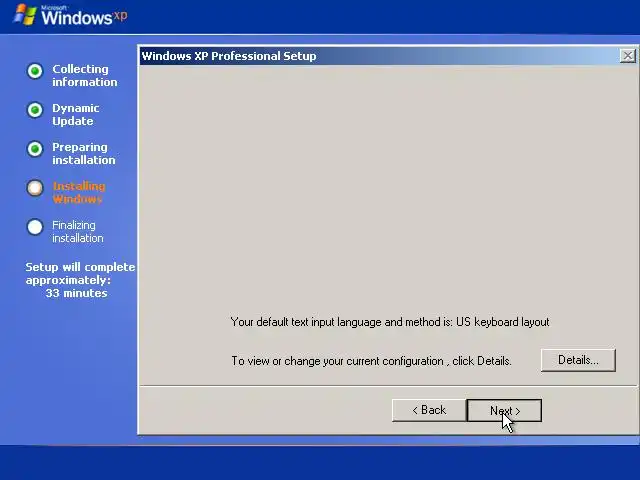Click the 'To view or change your current configuration' text

tap(371, 361)
